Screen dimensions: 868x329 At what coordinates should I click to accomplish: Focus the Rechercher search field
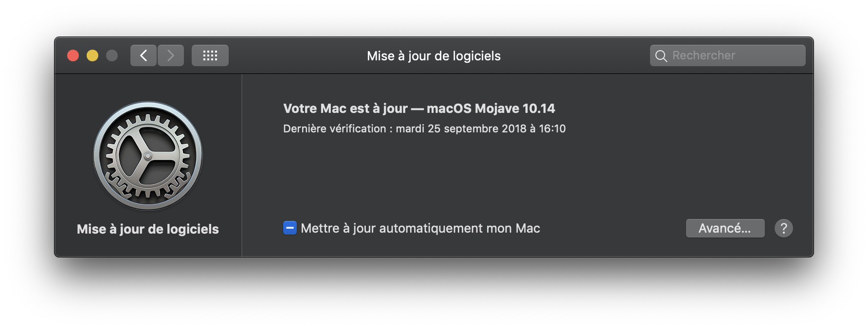(x=727, y=55)
